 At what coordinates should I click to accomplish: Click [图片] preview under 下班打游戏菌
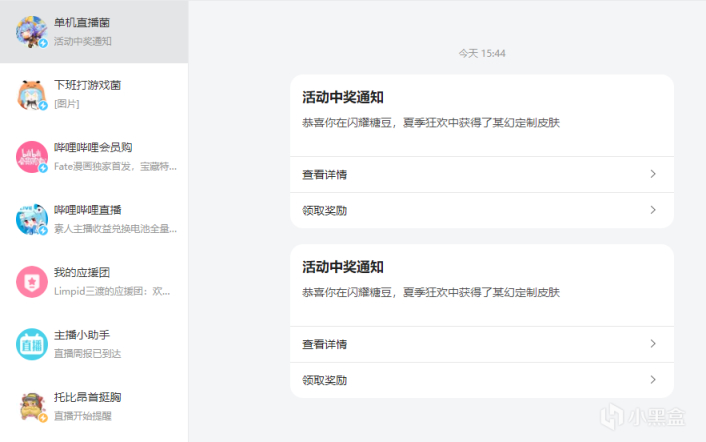67,104
